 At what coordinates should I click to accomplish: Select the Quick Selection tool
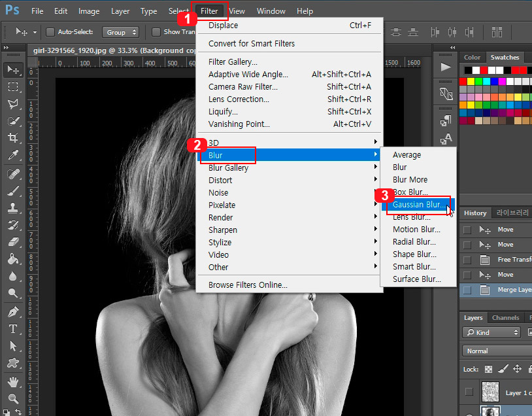click(13, 121)
